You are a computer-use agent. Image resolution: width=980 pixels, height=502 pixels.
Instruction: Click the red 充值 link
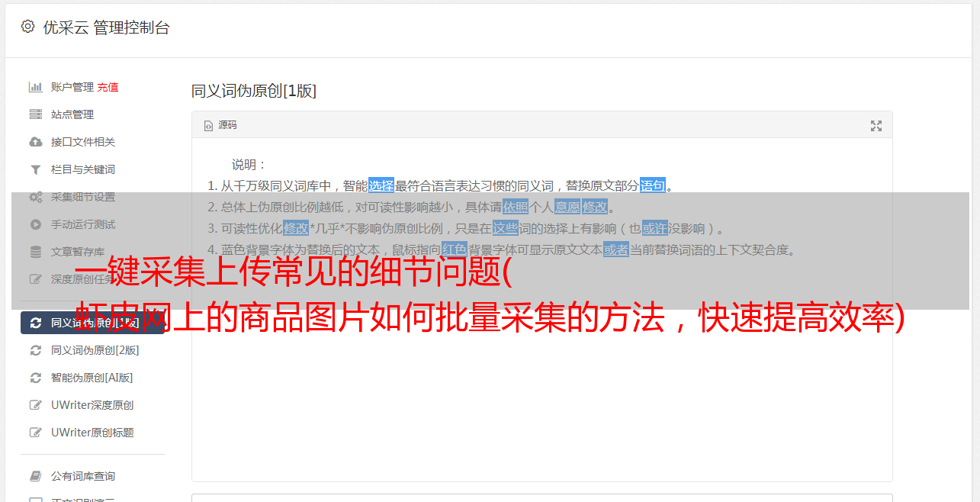pos(108,87)
